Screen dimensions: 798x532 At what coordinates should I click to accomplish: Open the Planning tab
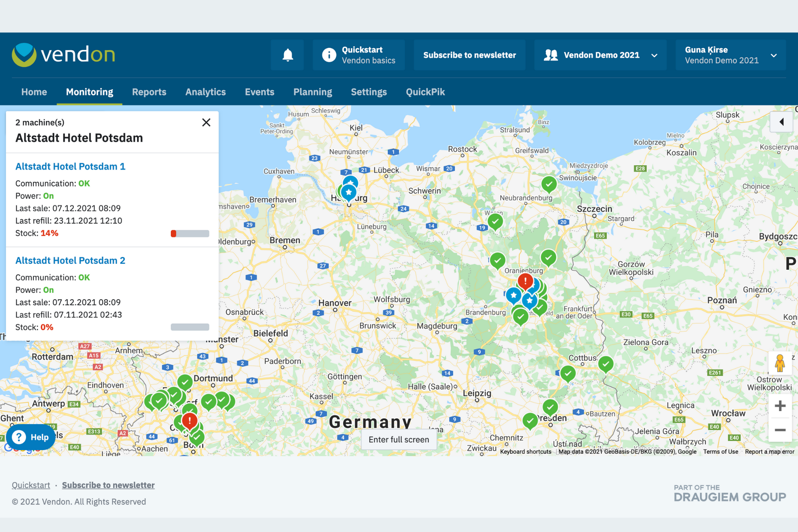313,92
